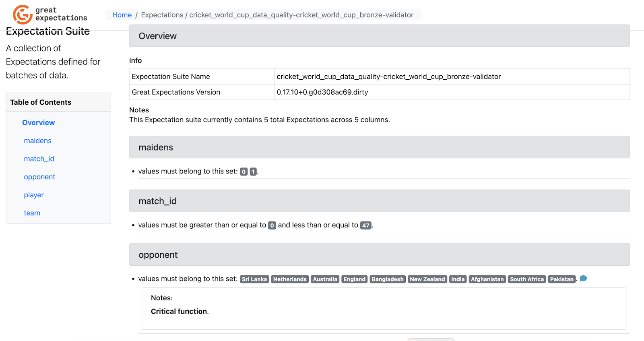Image resolution: width=644 pixels, height=341 pixels.
Task: Click the Expectation Suite sidebar title
Action: (x=48, y=31)
